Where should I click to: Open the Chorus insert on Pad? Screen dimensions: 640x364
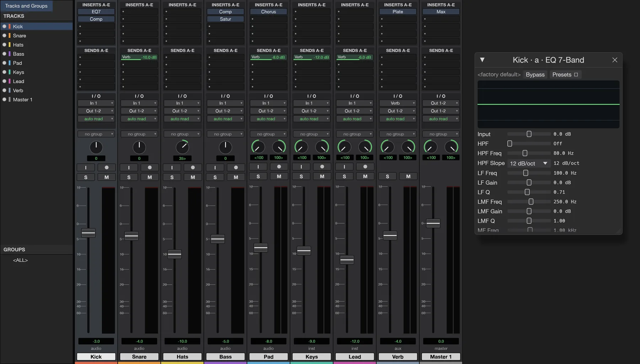click(x=268, y=12)
